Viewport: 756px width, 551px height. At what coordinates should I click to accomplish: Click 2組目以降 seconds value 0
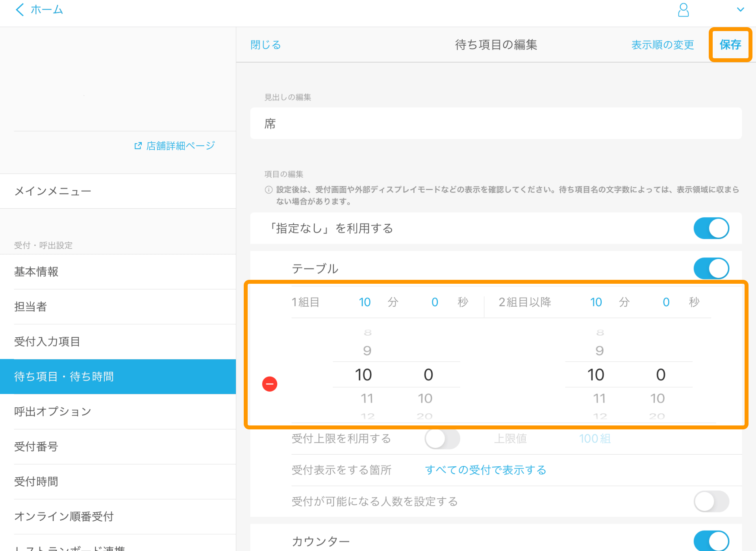(x=666, y=302)
